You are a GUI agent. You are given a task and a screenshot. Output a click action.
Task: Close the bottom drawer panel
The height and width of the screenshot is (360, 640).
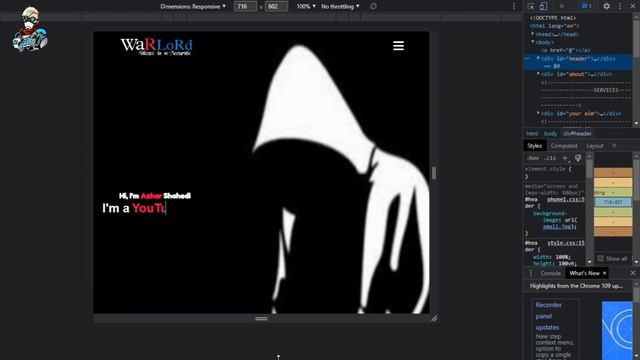633,273
